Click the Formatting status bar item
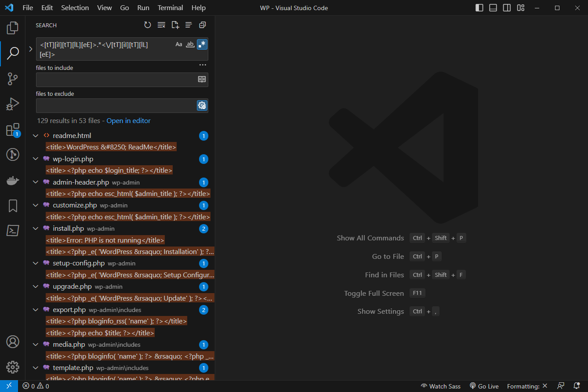Image resolution: width=588 pixels, height=392 pixels. coord(527,386)
